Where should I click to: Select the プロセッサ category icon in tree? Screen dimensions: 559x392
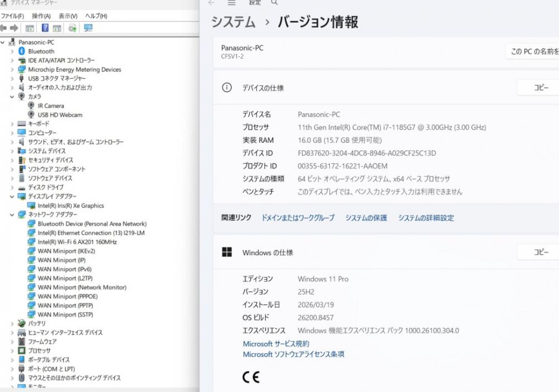[x=22, y=351]
